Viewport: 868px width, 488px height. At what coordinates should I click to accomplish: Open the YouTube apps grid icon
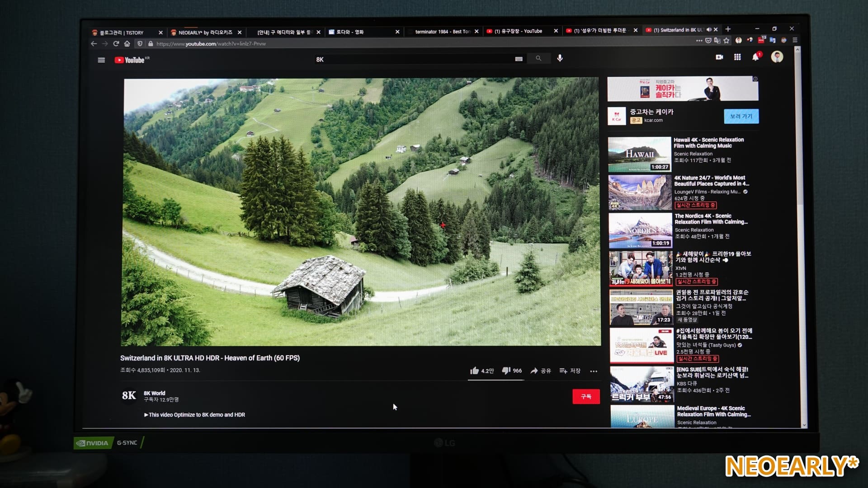pos(737,57)
